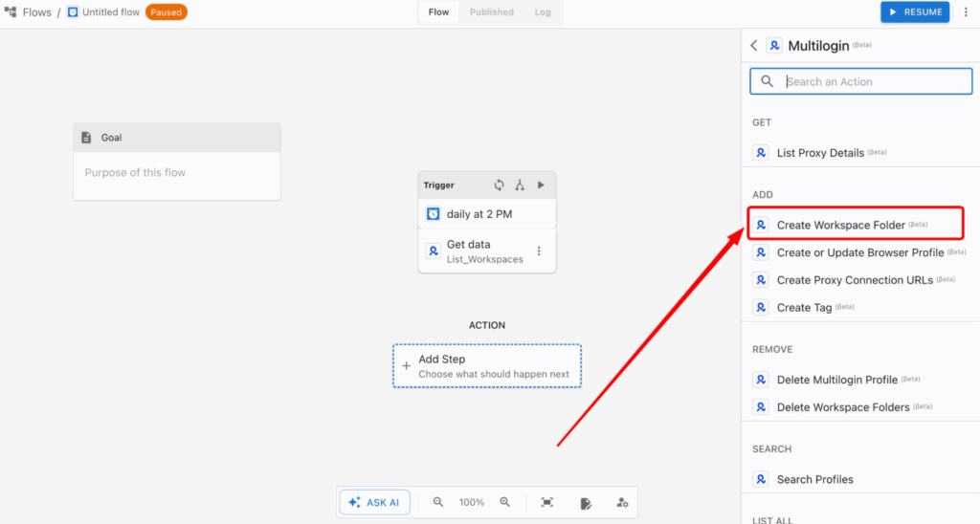Open the Get data List_Workspaces step
Image resolution: width=980 pixels, height=524 pixels.
click(x=487, y=251)
